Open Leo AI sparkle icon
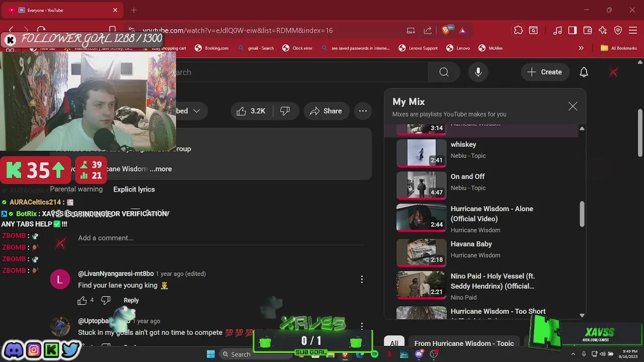Screen dimensions: 644x362 tap(603, 30)
